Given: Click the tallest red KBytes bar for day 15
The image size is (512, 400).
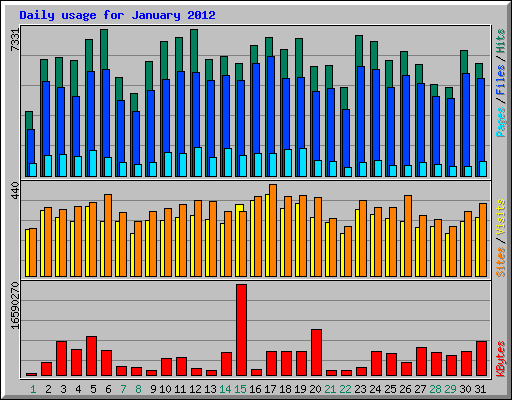Looking at the screenshot, I should pyautogui.click(x=241, y=330).
